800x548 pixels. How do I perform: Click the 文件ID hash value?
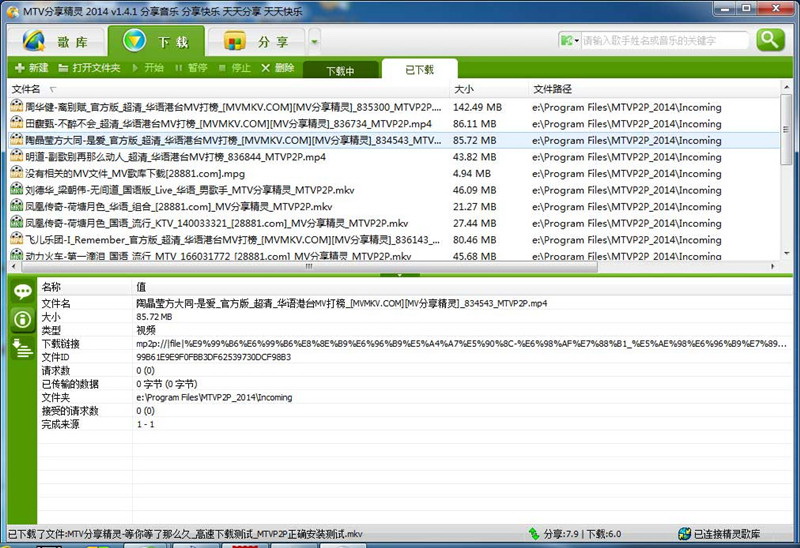[x=213, y=357]
